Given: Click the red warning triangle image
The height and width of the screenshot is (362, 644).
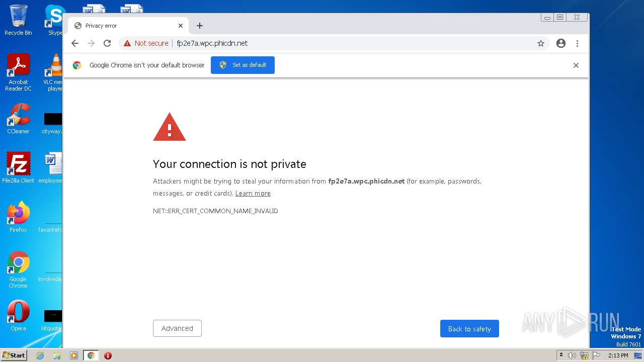Looking at the screenshot, I should (170, 127).
